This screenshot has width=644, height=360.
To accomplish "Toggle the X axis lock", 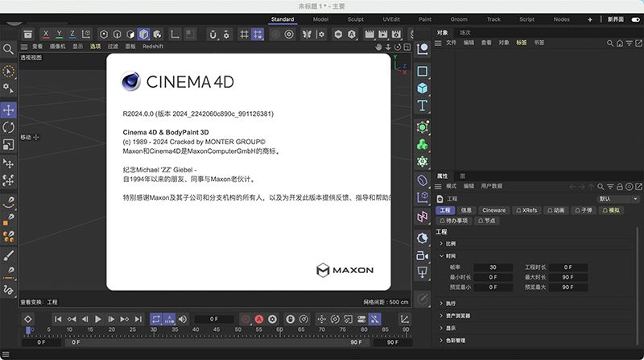I will [46, 34].
